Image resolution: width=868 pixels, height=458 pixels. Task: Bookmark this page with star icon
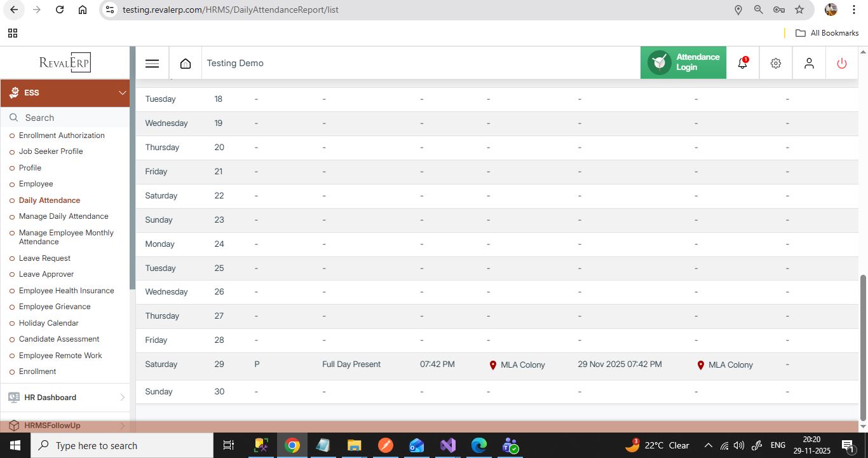coord(799,10)
